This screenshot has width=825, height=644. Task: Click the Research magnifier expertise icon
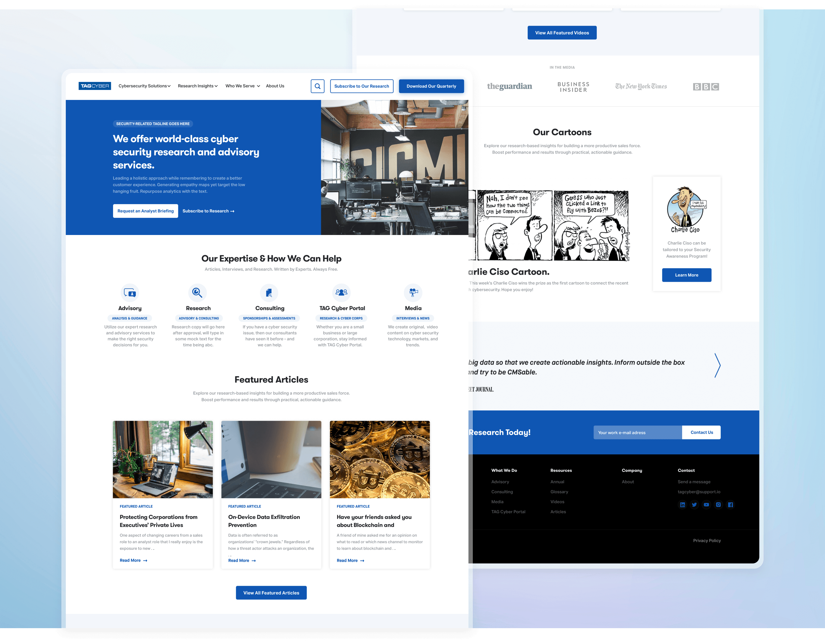pyautogui.click(x=197, y=293)
